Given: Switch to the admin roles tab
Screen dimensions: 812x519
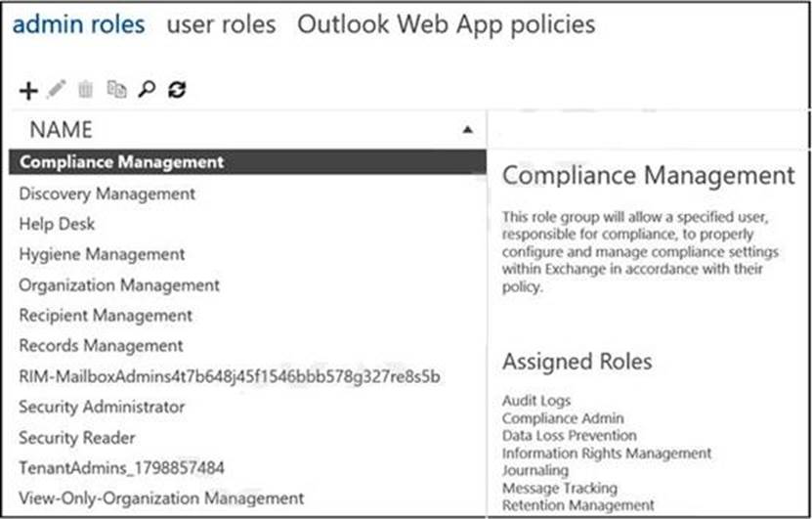Looking at the screenshot, I should 78,23.
